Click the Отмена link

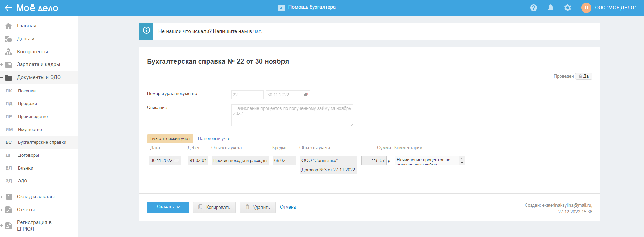pos(288,207)
